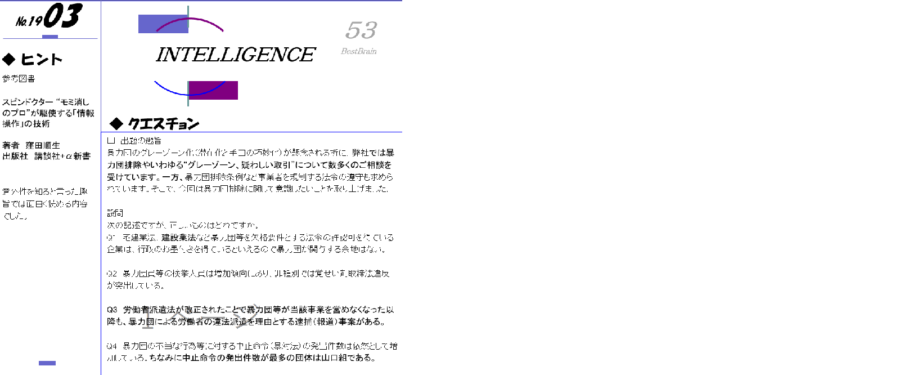Click the 著者 author line
The image size is (900, 375).
31,146
